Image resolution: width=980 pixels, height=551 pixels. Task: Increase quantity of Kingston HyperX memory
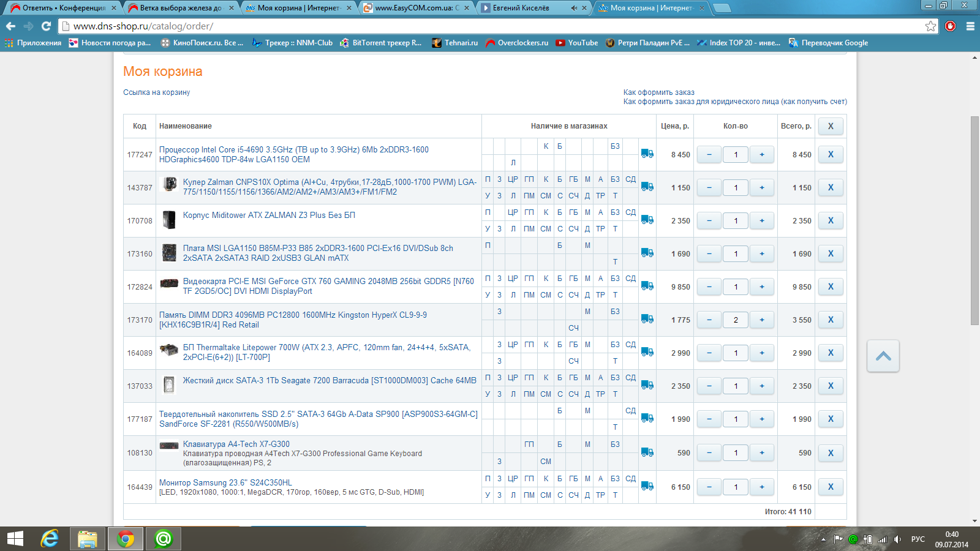pyautogui.click(x=762, y=320)
